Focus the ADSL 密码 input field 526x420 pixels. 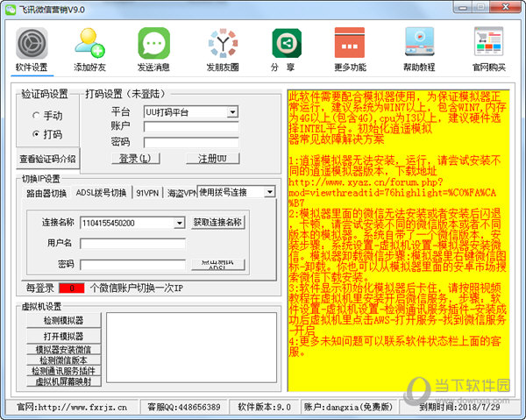click(x=133, y=265)
